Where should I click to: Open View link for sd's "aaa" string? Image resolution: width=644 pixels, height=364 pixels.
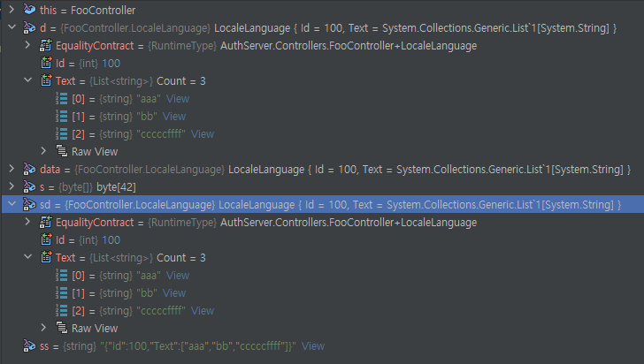pyautogui.click(x=178, y=276)
